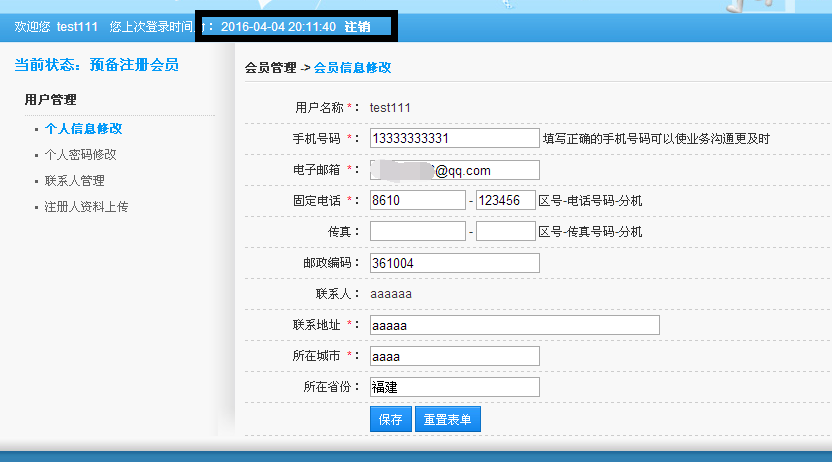Viewport: 832px width, 462px height.
Task: Click the 联系人 value aaaaaa
Action: pos(391,294)
